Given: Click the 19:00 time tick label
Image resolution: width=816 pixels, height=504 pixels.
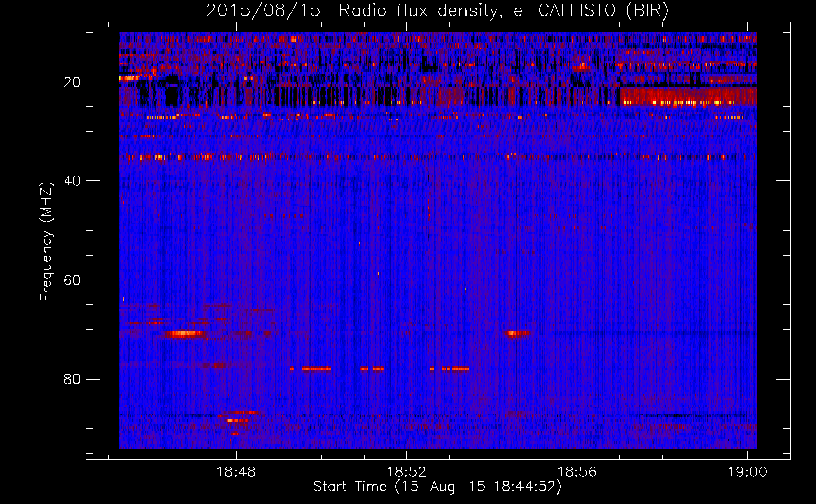Looking at the screenshot, I should pos(747,472).
